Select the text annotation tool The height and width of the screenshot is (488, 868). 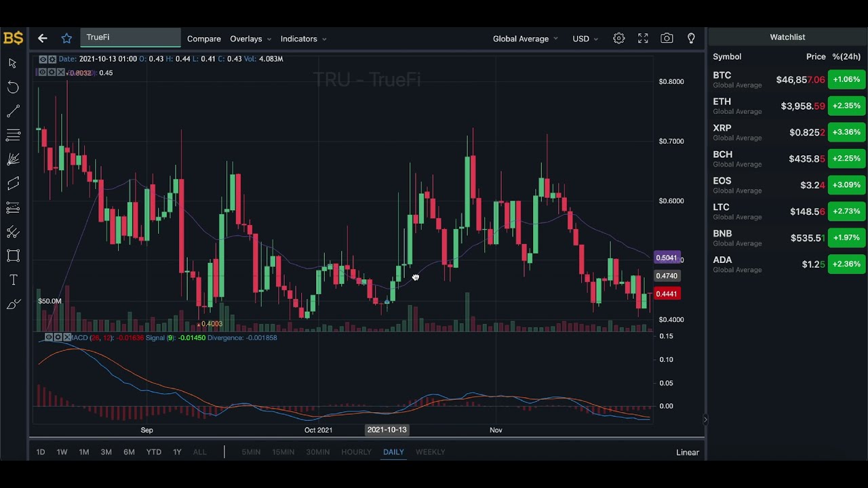[13, 280]
